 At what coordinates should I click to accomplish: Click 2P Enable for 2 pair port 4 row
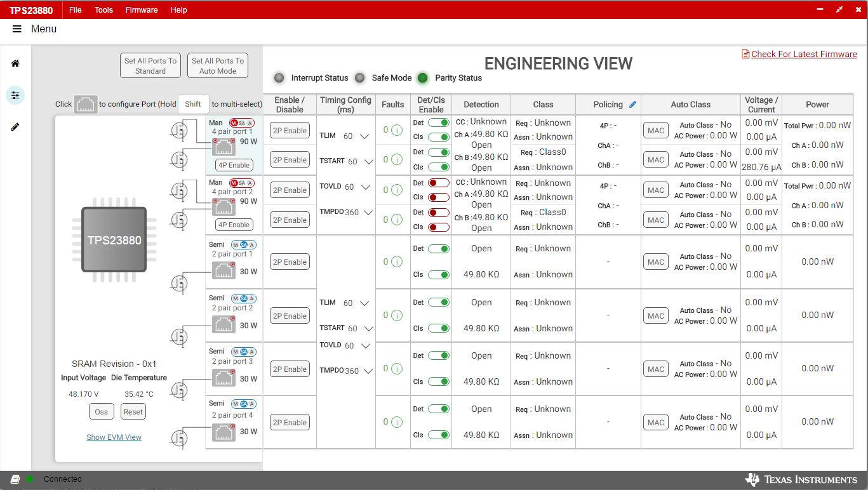(290, 423)
